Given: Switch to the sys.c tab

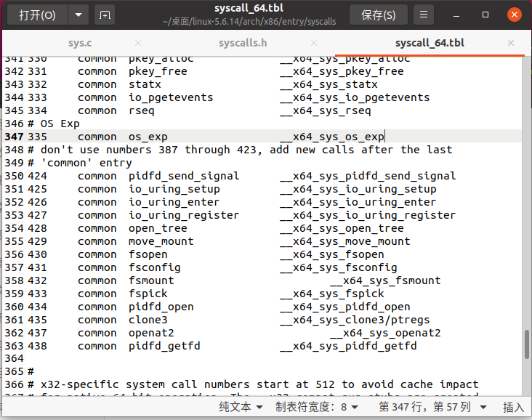Looking at the screenshot, I should tap(80, 43).
